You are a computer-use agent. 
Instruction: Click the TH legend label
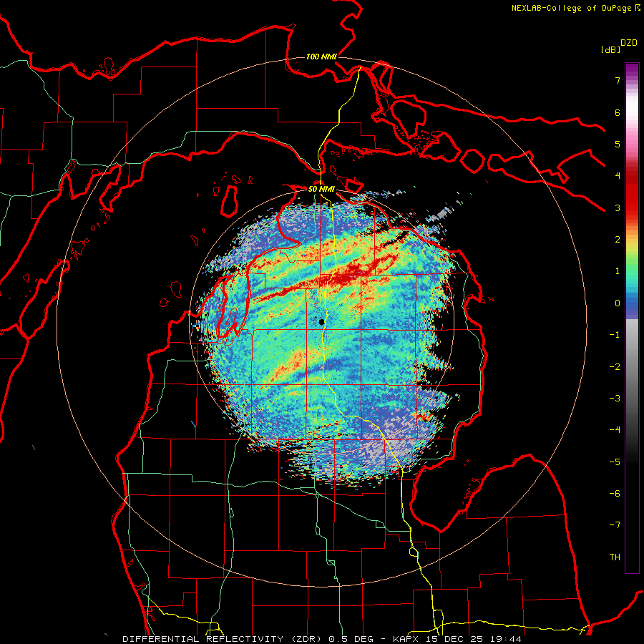point(615,557)
